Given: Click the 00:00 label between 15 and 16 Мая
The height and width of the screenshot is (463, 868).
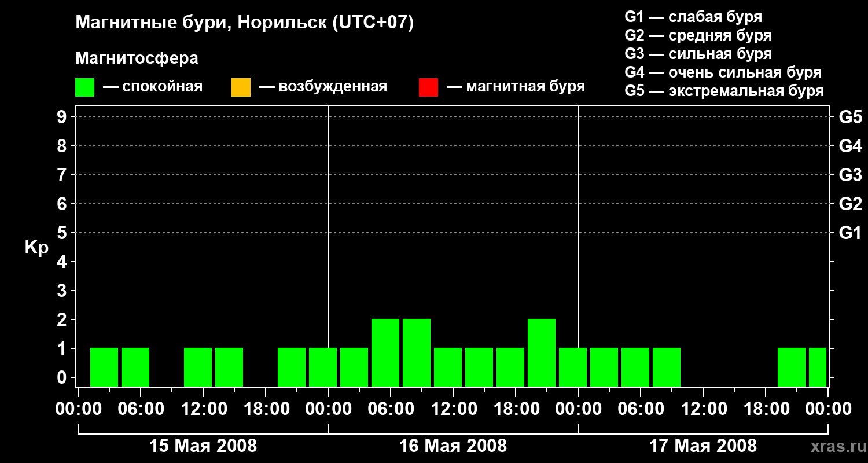Looking at the screenshot, I should click(x=328, y=409).
